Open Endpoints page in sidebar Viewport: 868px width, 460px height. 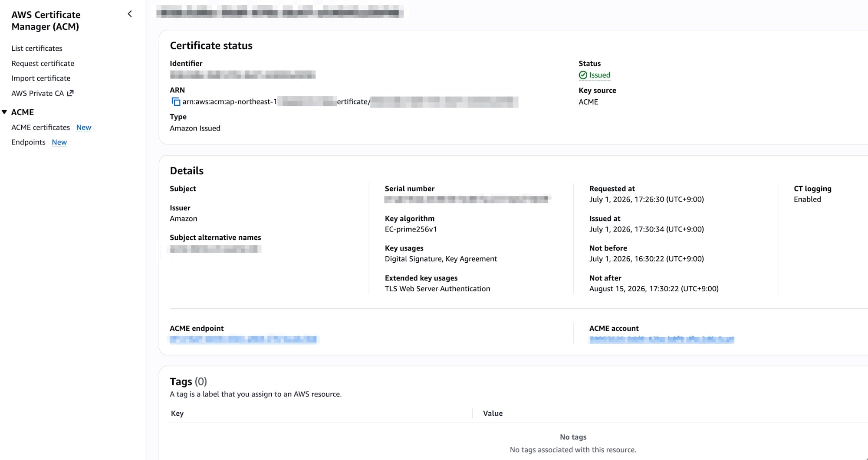tap(28, 142)
